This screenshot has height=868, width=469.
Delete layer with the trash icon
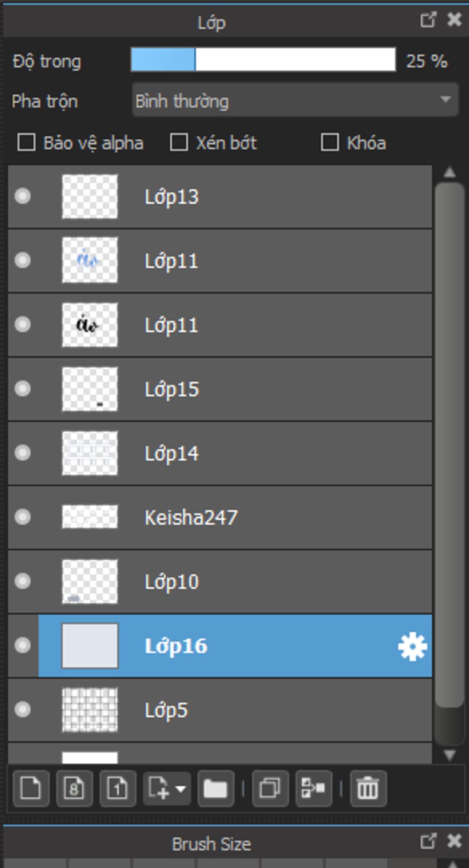click(368, 788)
